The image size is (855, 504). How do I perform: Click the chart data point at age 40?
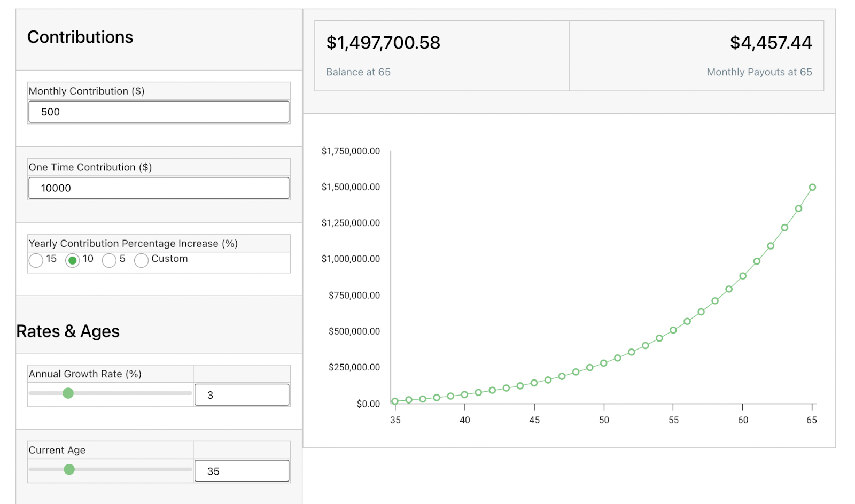[464, 394]
